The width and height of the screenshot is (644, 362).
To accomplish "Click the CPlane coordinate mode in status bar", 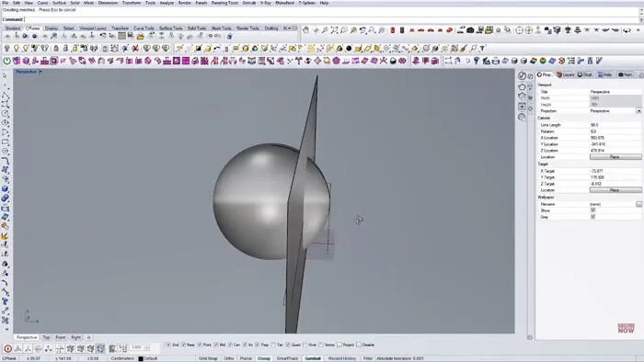I will 9,358.
